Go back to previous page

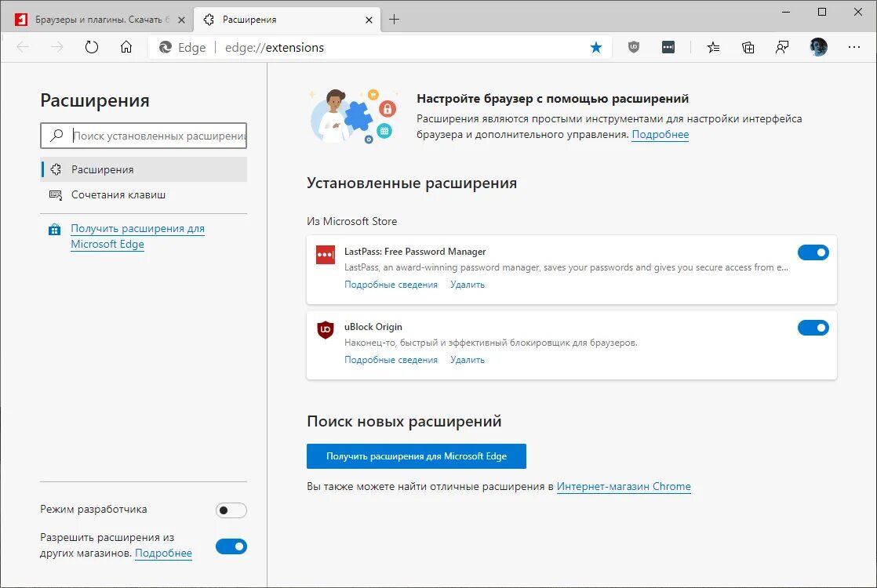tap(23, 48)
